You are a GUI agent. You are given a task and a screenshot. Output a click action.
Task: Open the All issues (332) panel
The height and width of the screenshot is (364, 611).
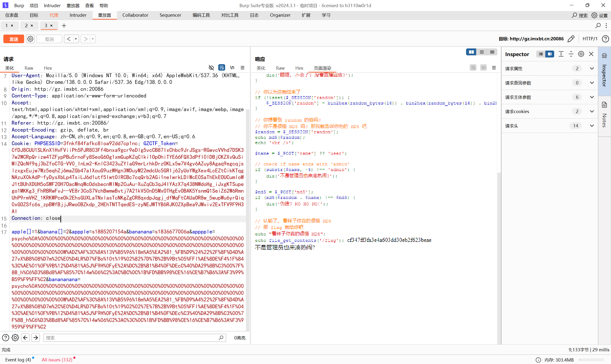[x=57, y=359]
